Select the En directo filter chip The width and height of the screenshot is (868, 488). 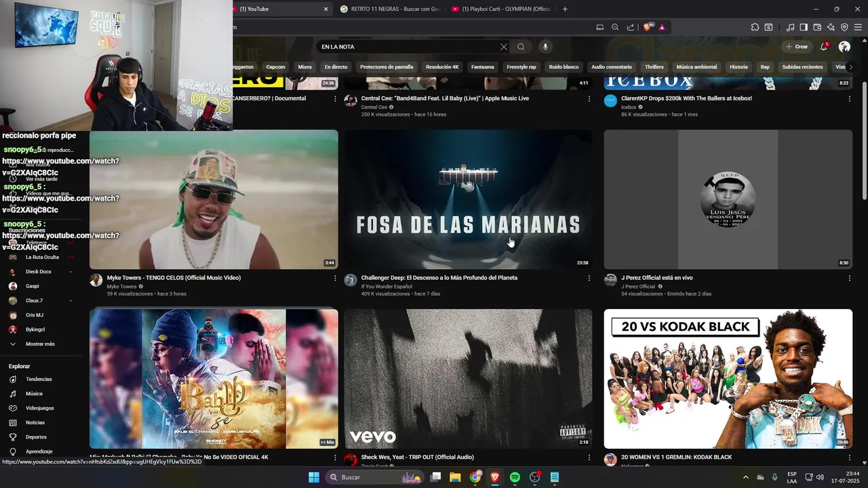point(336,67)
